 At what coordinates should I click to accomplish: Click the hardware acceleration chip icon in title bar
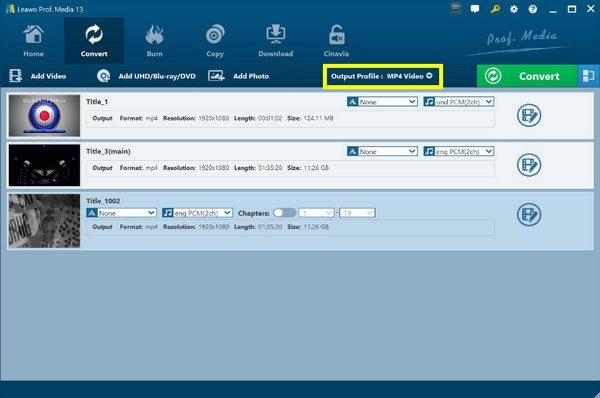pos(455,8)
